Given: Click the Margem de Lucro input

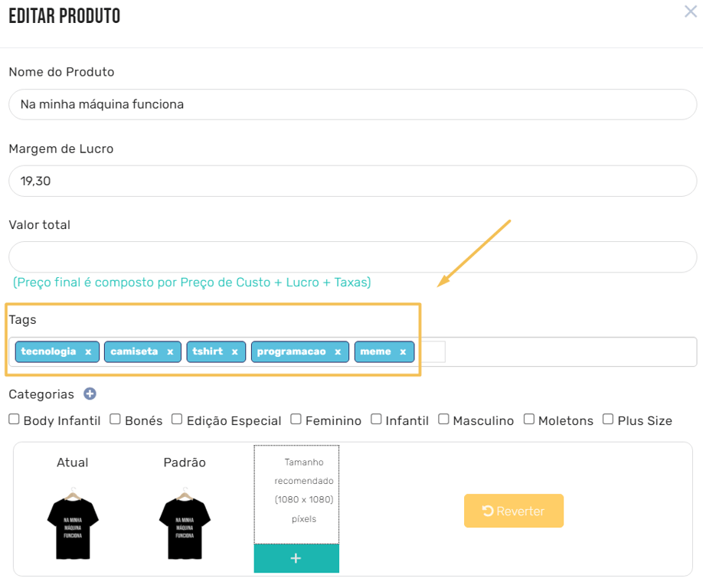Looking at the screenshot, I should [x=352, y=181].
